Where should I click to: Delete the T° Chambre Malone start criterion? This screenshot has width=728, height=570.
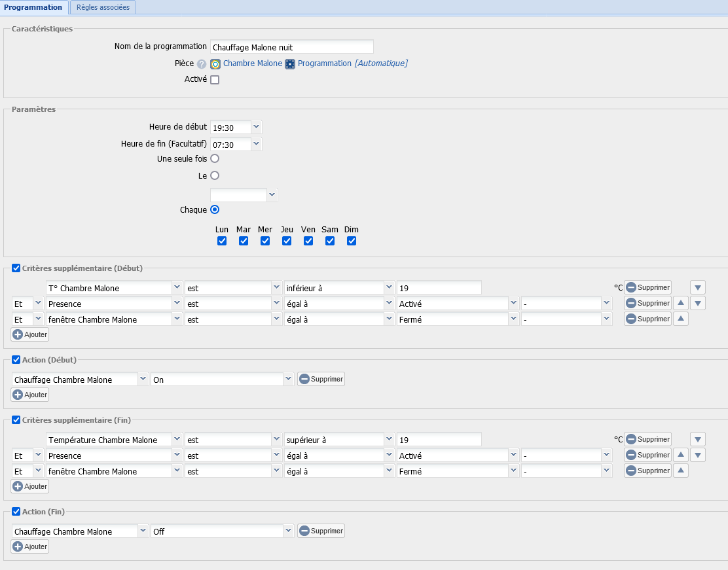tap(647, 288)
